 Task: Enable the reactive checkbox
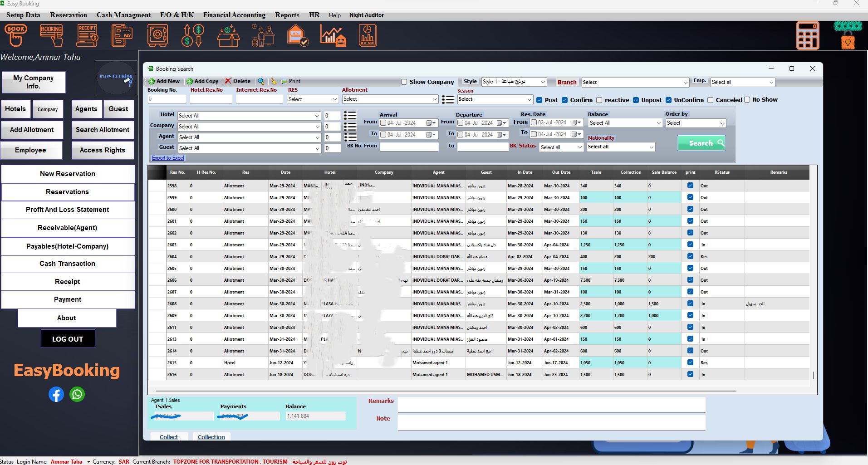tap(599, 100)
